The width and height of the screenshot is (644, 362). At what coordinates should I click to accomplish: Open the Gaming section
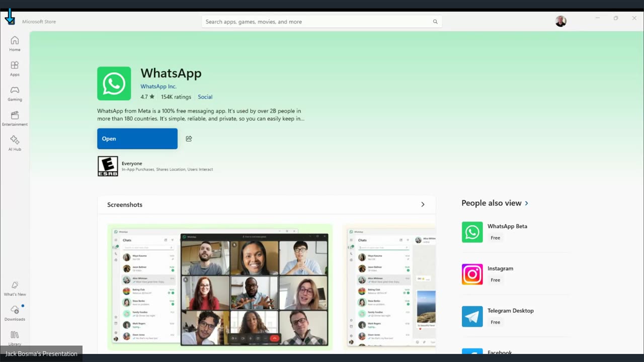[x=15, y=94]
